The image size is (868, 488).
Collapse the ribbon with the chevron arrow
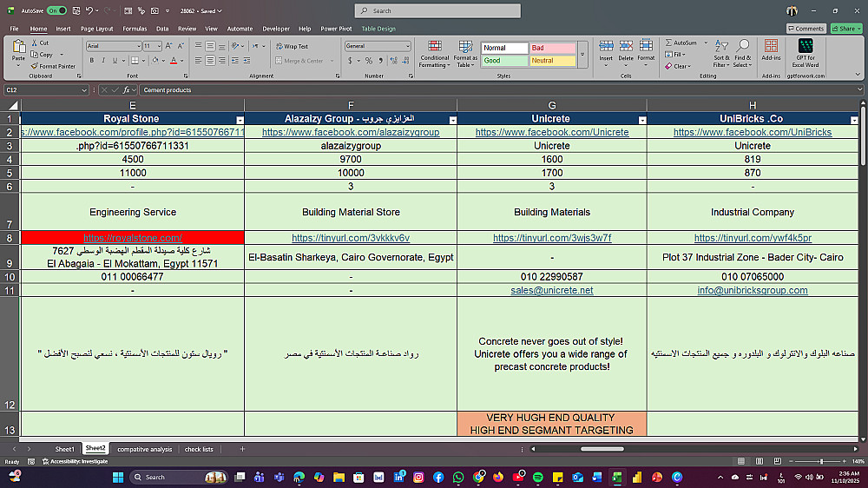[x=858, y=74]
